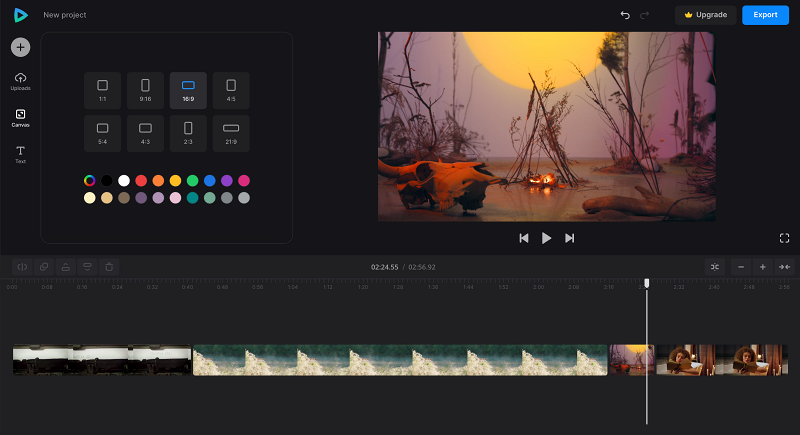Click the app logo icon

pos(20,15)
